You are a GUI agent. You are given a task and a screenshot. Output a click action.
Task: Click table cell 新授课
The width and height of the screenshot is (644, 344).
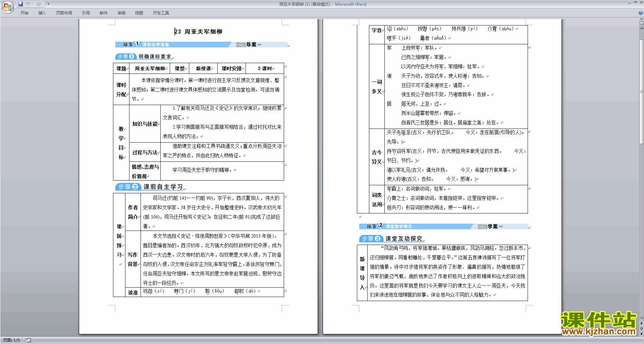click(x=204, y=68)
